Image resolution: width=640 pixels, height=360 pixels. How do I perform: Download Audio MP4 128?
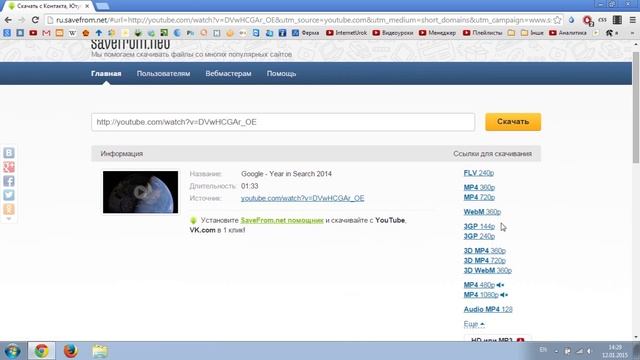(488, 309)
